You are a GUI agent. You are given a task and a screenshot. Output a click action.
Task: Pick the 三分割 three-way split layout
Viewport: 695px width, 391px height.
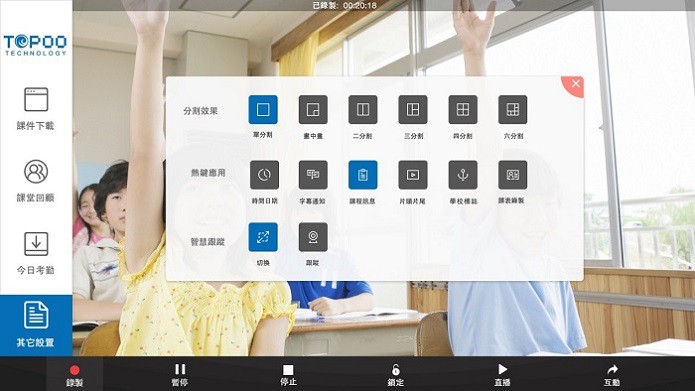point(413,109)
